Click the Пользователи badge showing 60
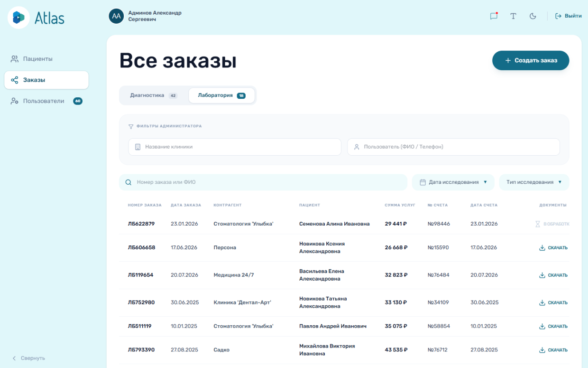The height and width of the screenshot is (368, 588). coord(78,101)
